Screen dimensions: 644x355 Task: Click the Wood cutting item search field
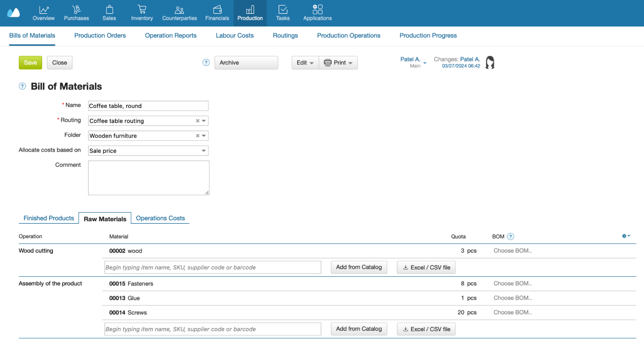pyautogui.click(x=213, y=267)
